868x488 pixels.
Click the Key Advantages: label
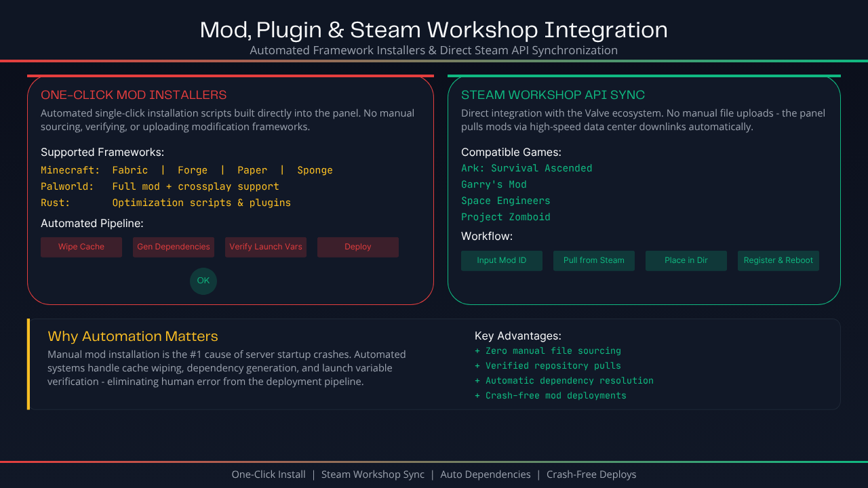pos(518,335)
